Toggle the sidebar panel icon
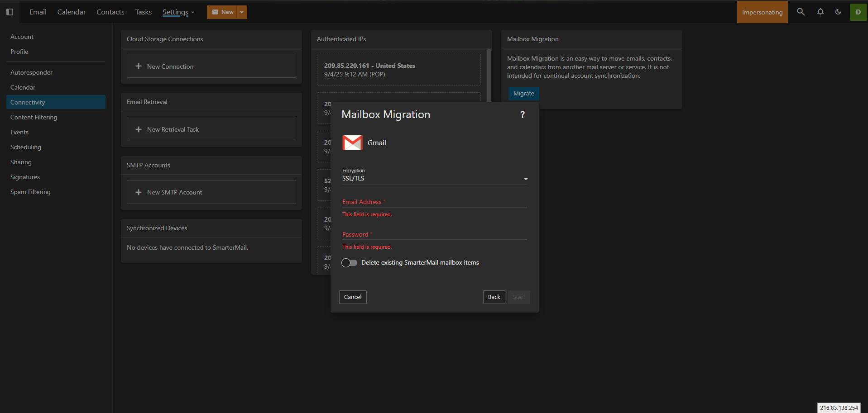This screenshot has width=868, height=413. (10, 12)
